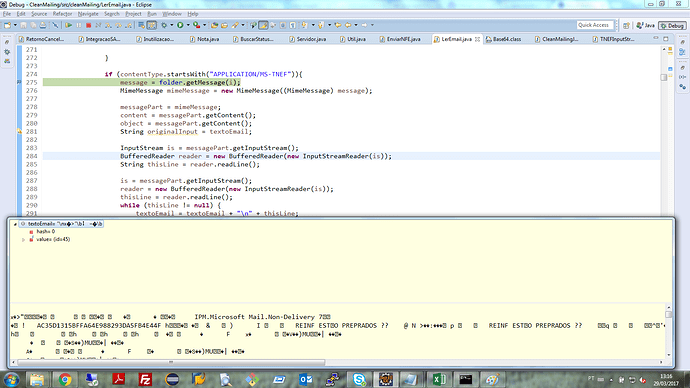This screenshot has width=690, height=388.
Task: Open the New file dropdown arrow
Action: pos(15,25)
